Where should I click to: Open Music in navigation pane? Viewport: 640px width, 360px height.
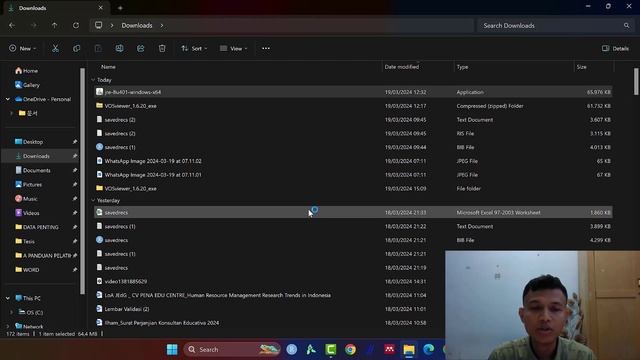pyautogui.click(x=26, y=199)
